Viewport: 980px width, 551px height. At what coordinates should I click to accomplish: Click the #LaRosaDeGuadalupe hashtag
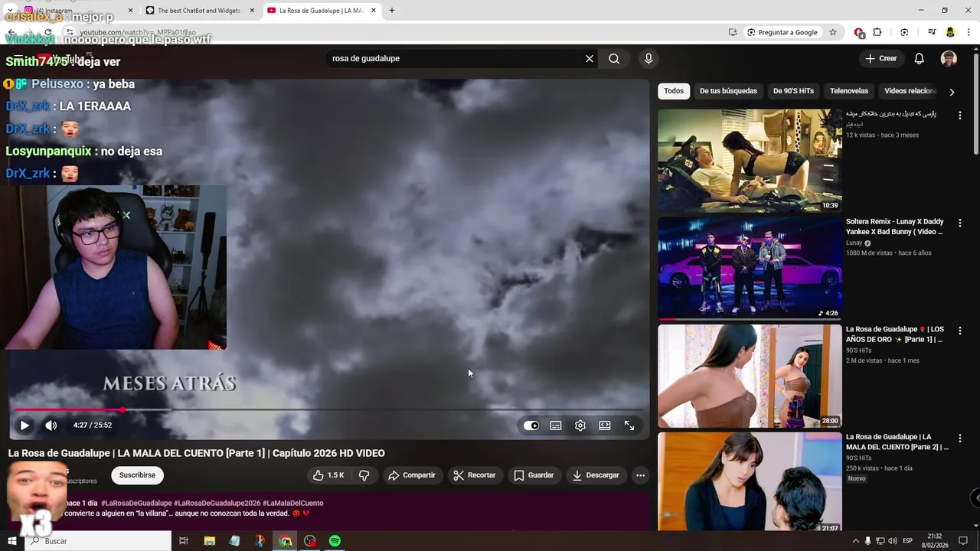coord(136,503)
